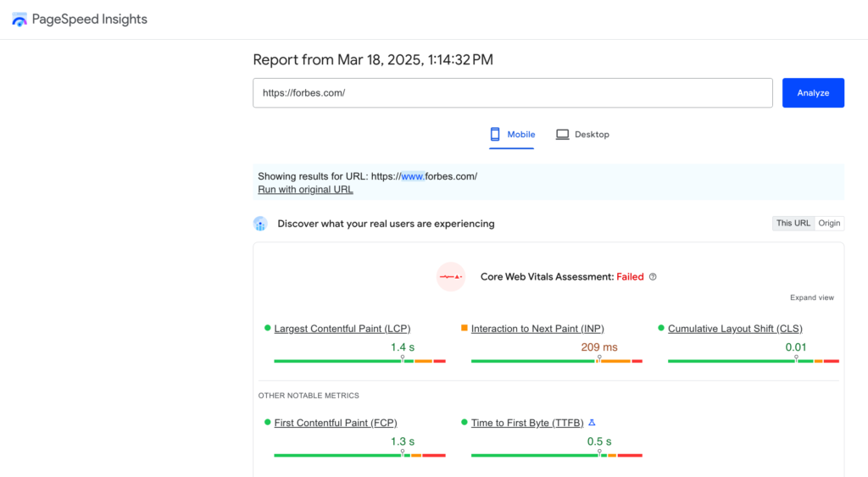Open Time to First Byte (TTFB) link
The width and height of the screenshot is (868, 477).
pyautogui.click(x=527, y=423)
